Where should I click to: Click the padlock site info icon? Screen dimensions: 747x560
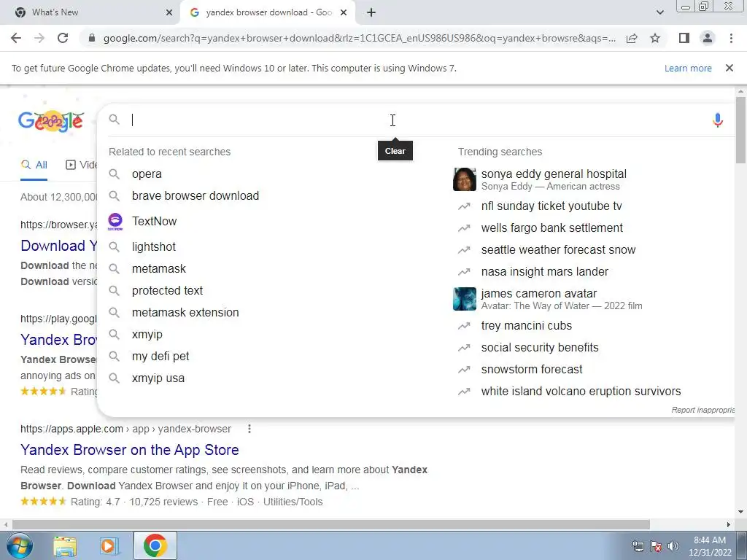92,38
